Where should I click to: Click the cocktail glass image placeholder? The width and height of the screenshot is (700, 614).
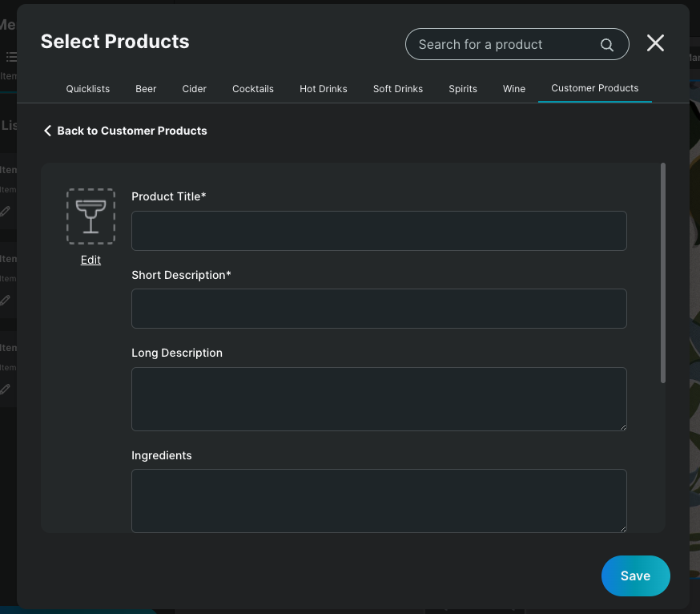[x=91, y=216]
